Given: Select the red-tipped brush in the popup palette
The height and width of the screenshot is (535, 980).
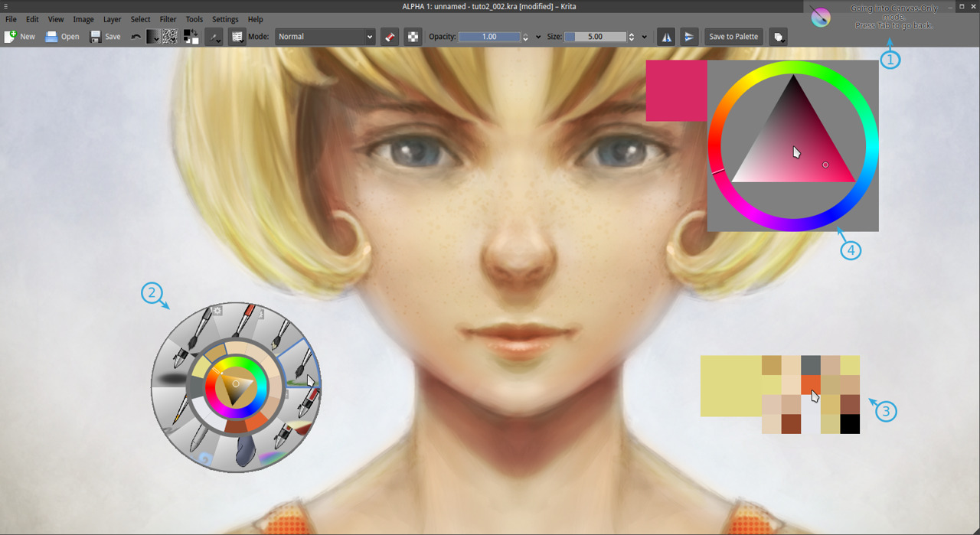Looking at the screenshot, I should point(245,321).
